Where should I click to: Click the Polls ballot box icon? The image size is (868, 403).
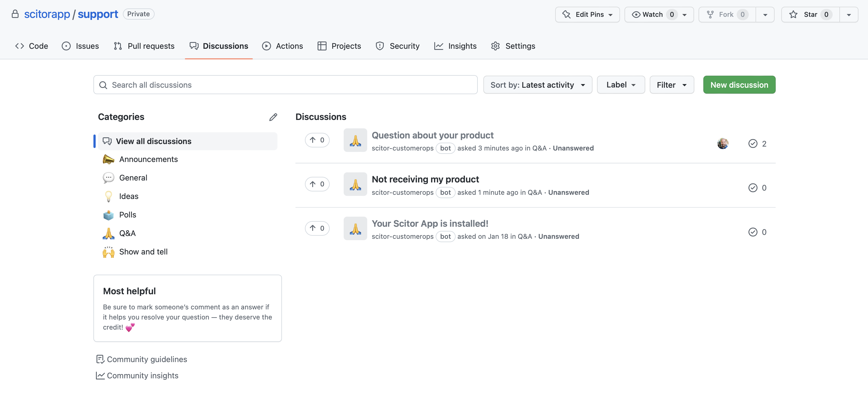(x=108, y=215)
